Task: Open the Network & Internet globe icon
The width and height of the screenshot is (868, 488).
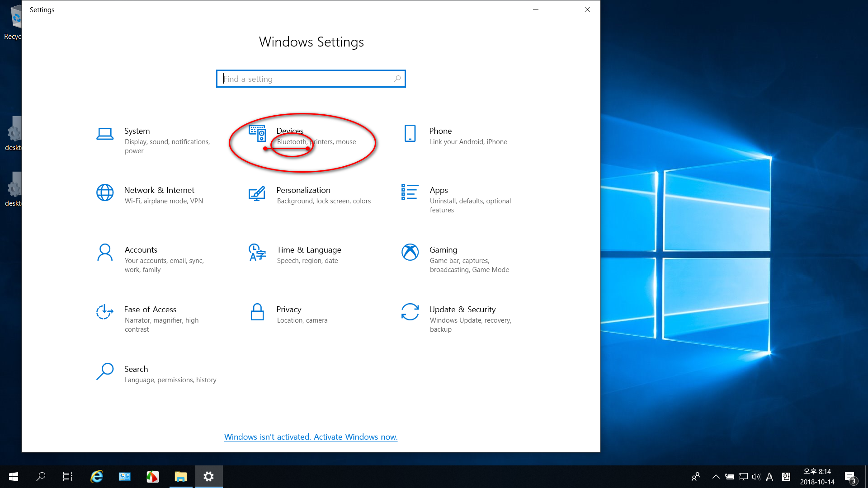Action: click(105, 192)
